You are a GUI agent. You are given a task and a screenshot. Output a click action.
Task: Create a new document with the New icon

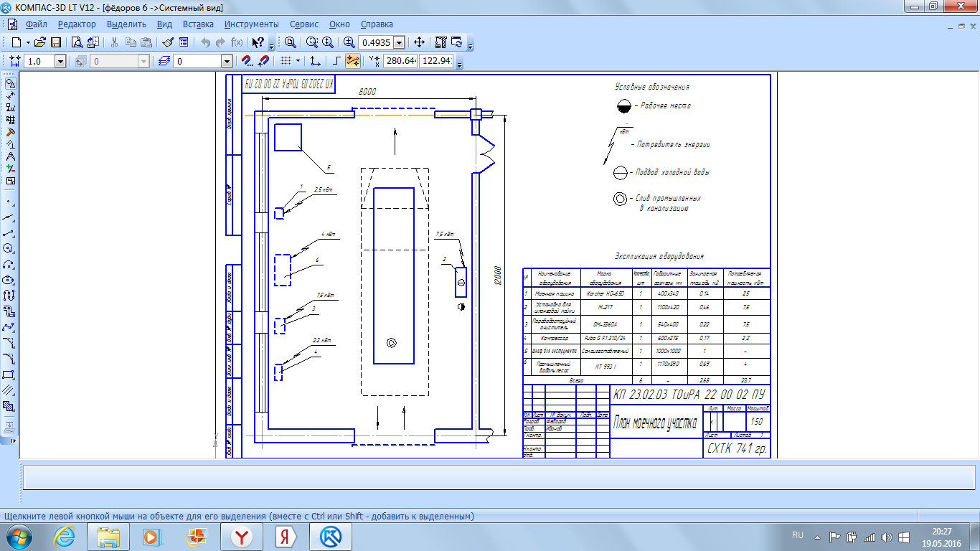click(x=16, y=42)
